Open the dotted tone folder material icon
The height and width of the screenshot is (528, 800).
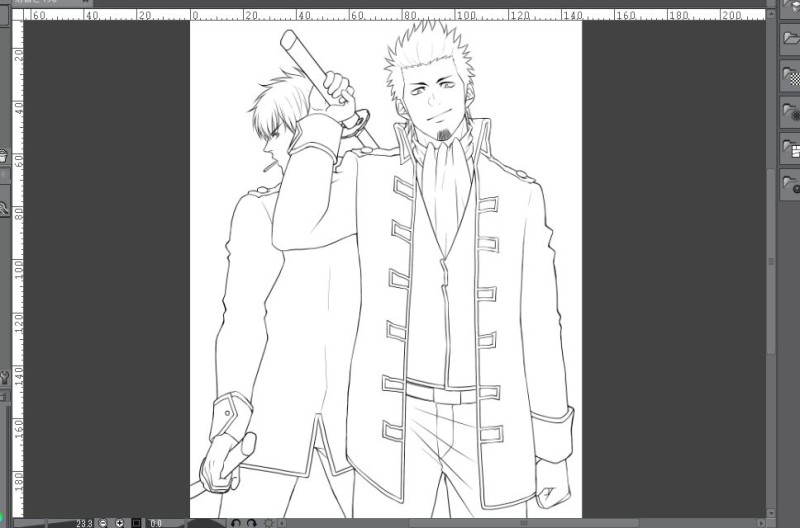(791, 113)
